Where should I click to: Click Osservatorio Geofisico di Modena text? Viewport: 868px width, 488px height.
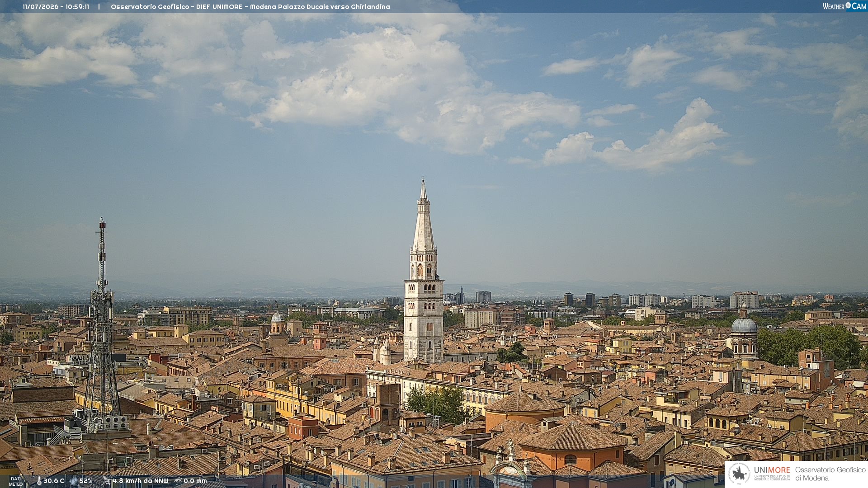click(x=830, y=474)
